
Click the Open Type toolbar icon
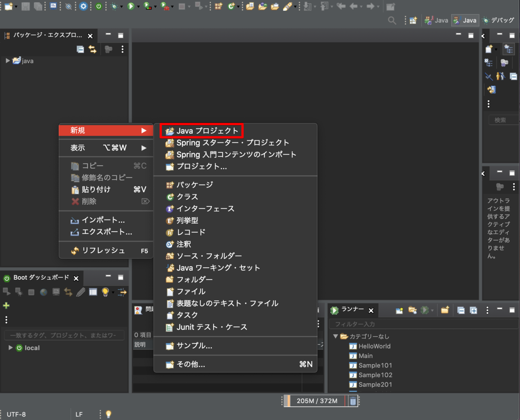250,6
